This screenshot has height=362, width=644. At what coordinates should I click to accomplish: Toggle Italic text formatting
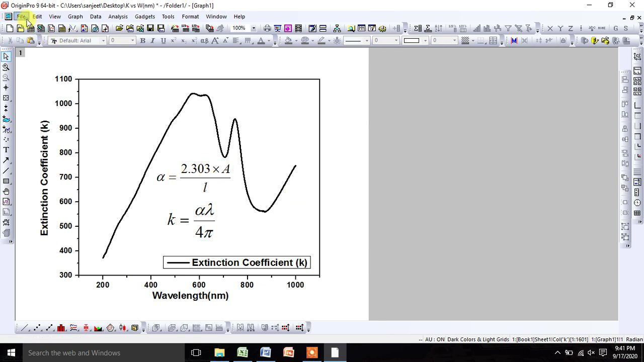[152, 41]
